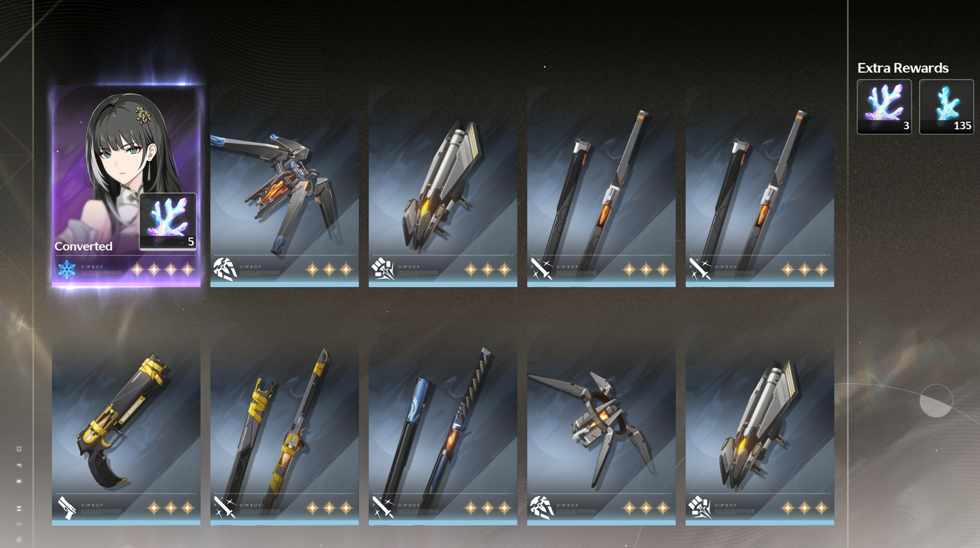Click the rectifier type icon on the grey rectifier card
980x548 pixels.
tap(542, 507)
